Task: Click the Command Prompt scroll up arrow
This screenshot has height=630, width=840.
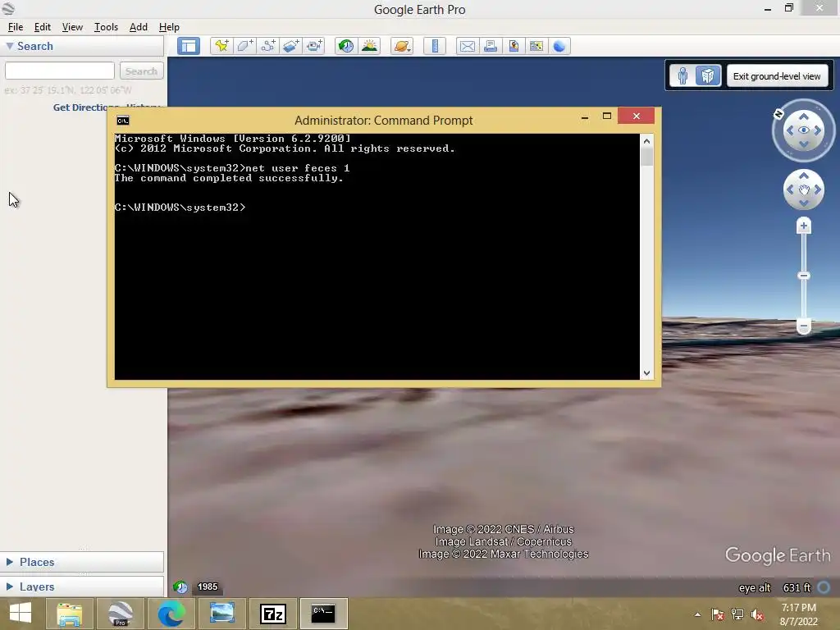Action: coord(646,141)
